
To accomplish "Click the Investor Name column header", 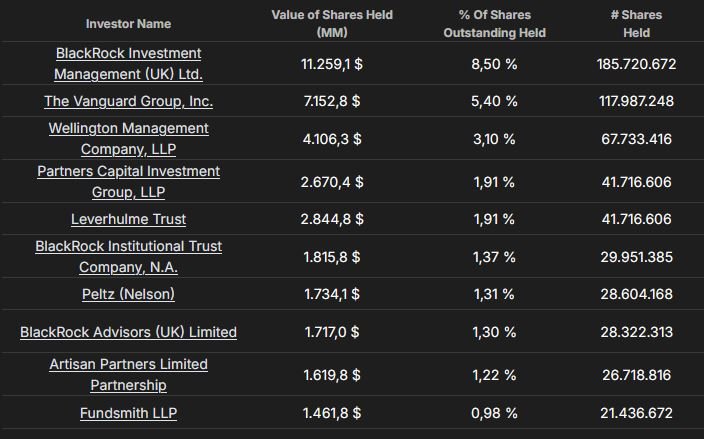I will click(x=128, y=23).
